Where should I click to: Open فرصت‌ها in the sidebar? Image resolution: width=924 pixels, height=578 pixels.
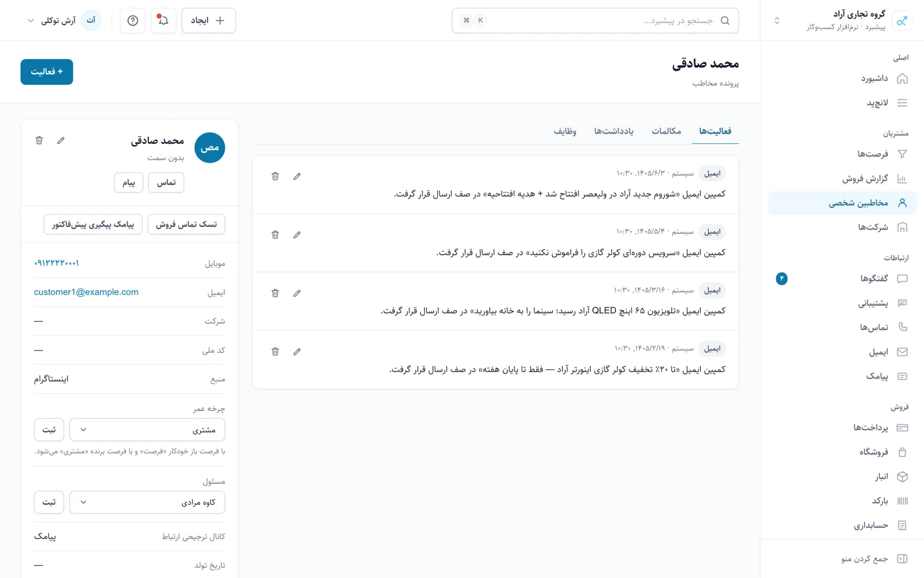click(x=842, y=154)
